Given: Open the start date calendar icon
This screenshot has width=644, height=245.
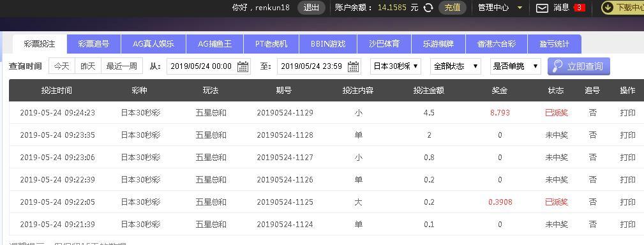Looking at the screenshot, I should pos(243,66).
